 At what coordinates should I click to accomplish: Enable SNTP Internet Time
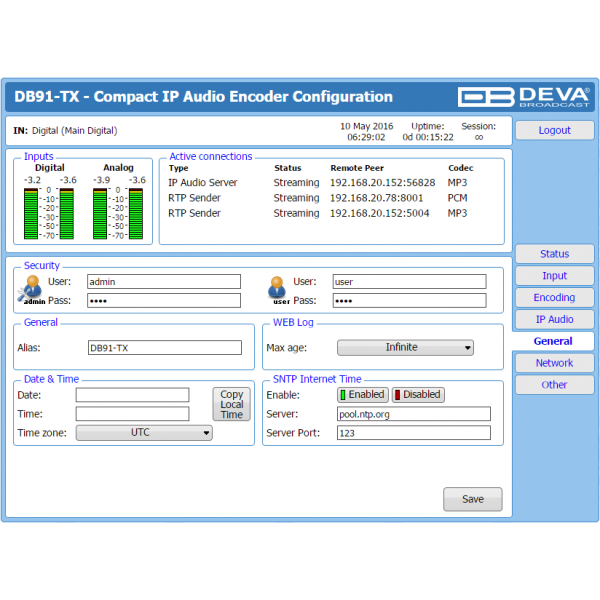(x=363, y=395)
